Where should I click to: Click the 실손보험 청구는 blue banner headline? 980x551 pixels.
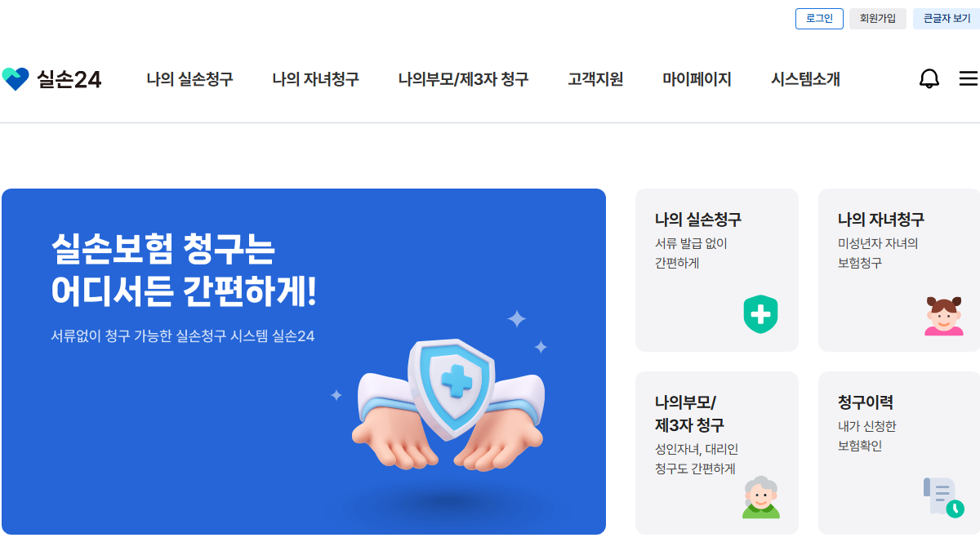pos(163,248)
